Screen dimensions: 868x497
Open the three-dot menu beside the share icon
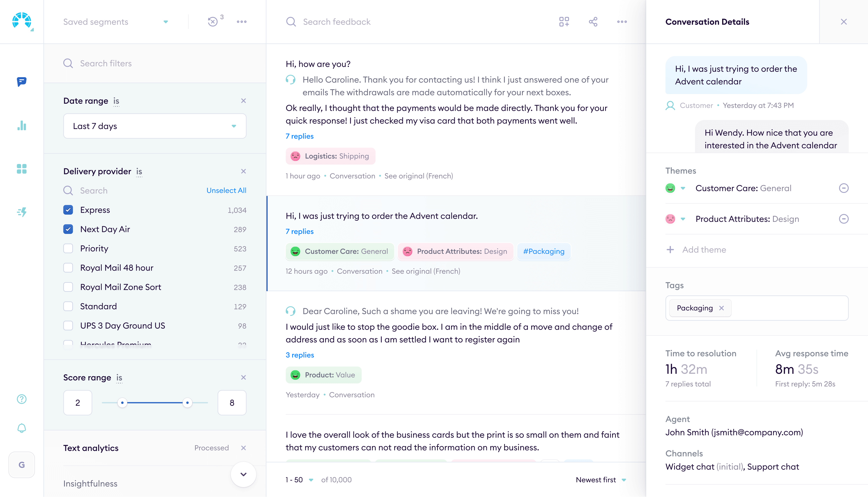(x=622, y=21)
